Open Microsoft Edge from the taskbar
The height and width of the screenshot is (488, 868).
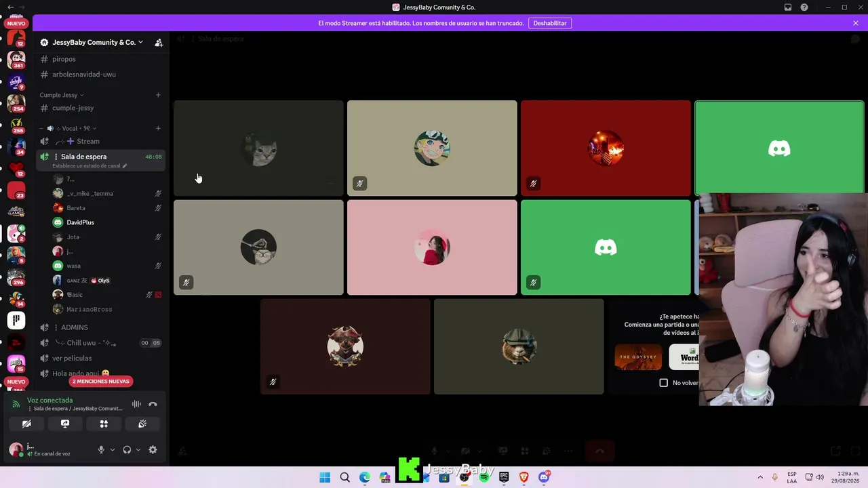pos(365,477)
